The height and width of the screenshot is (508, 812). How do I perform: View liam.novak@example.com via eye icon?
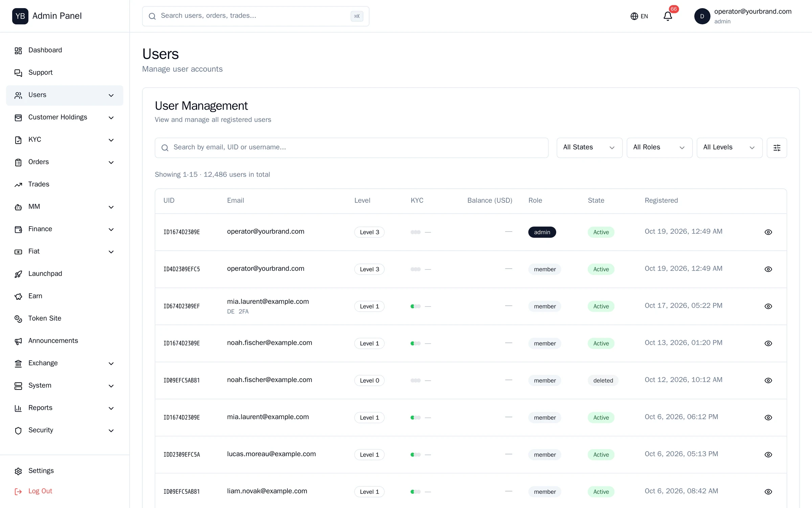pyautogui.click(x=768, y=492)
